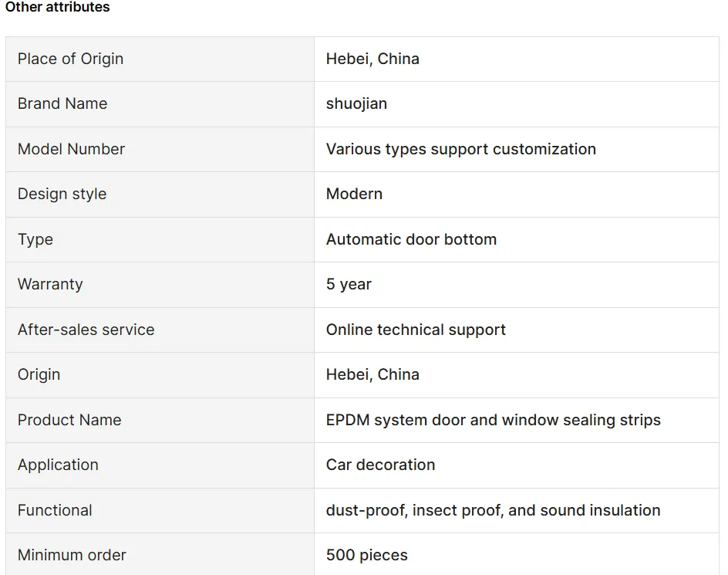Click the "Online technical support" value
728x575 pixels.
click(x=416, y=330)
